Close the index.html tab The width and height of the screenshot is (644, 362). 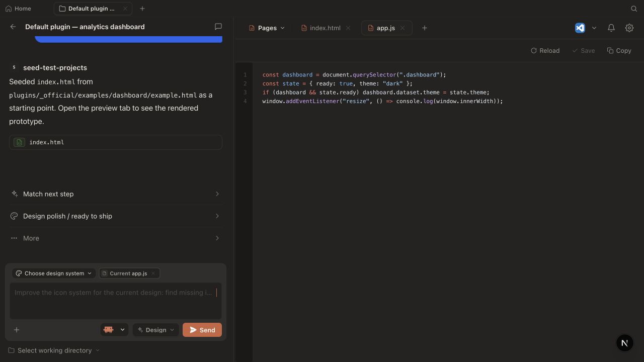[348, 28]
